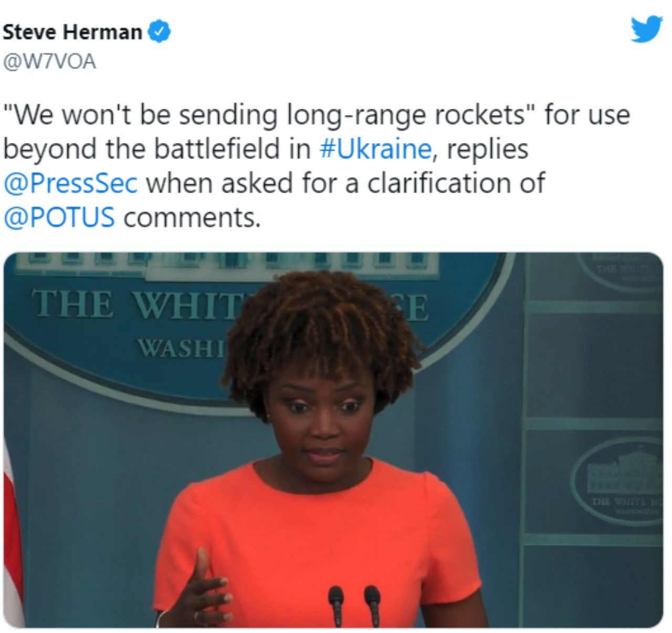Click the blue verified checkmark badge
This screenshot has width=672, height=633.
(x=160, y=32)
